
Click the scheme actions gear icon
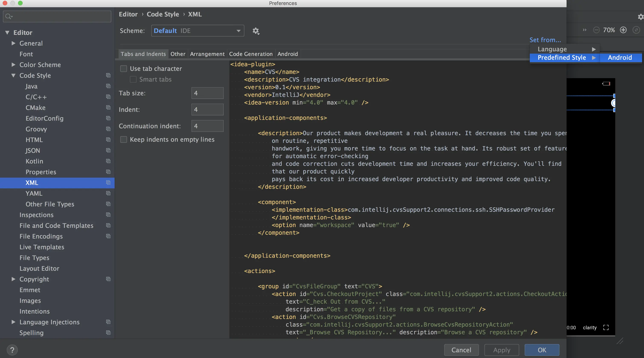[256, 31]
